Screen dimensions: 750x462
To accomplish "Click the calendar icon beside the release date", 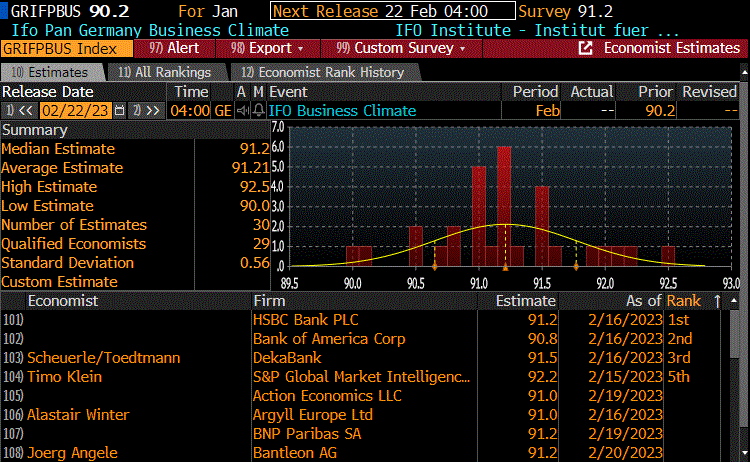I will (x=120, y=111).
